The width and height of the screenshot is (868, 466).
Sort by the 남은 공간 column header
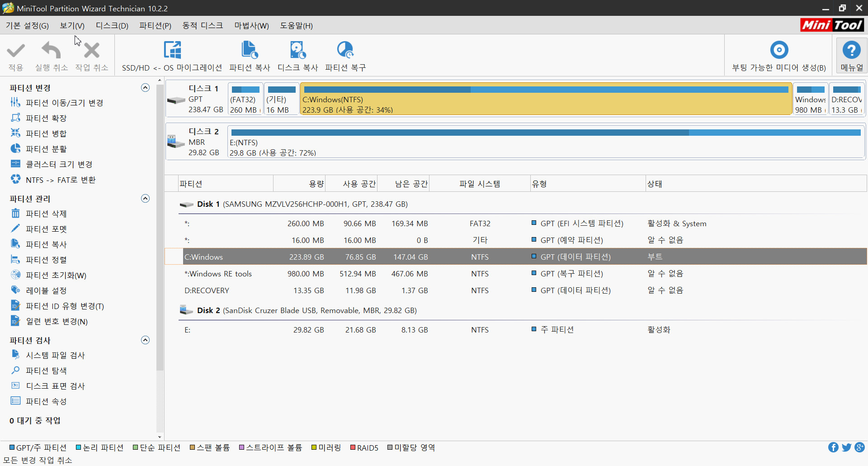coord(403,184)
